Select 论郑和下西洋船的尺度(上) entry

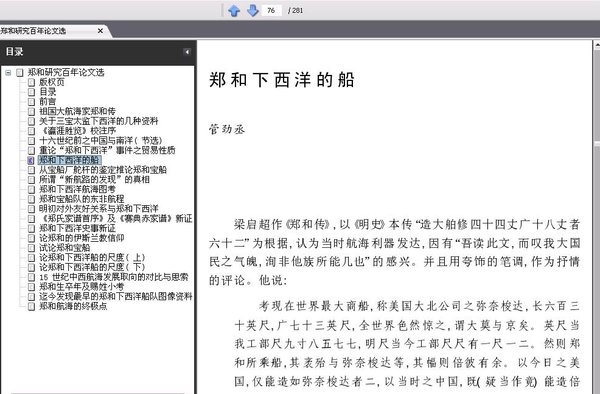pyautogui.click(x=92, y=257)
